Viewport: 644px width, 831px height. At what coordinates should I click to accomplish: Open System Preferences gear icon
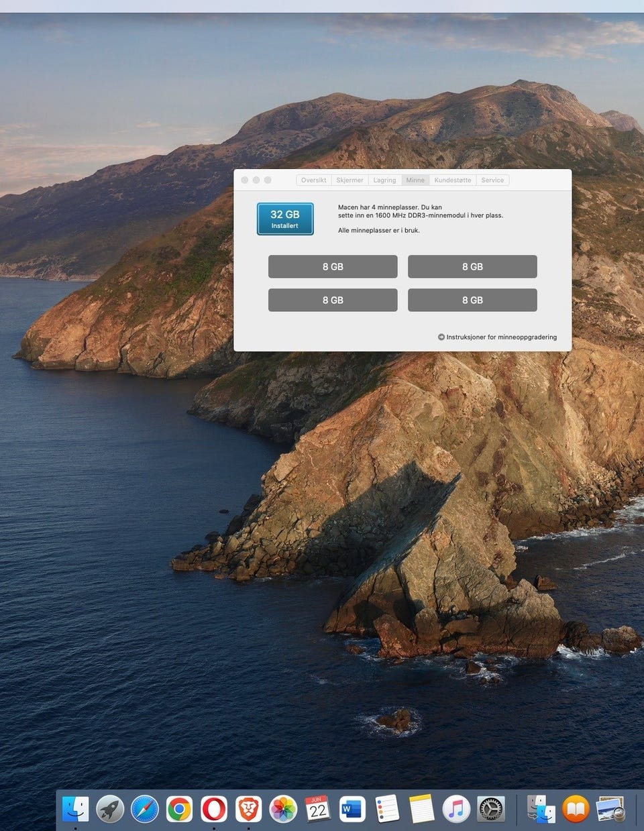pos(491,809)
